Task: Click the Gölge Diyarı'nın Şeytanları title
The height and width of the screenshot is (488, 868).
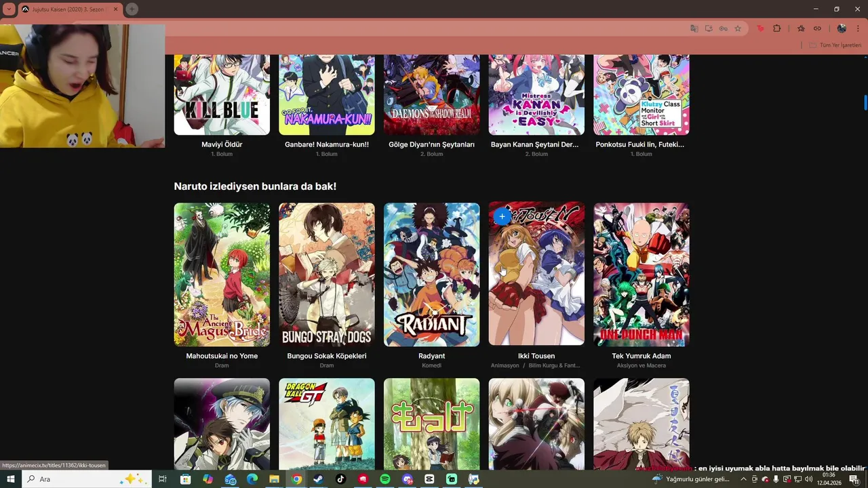Action: pyautogui.click(x=431, y=144)
